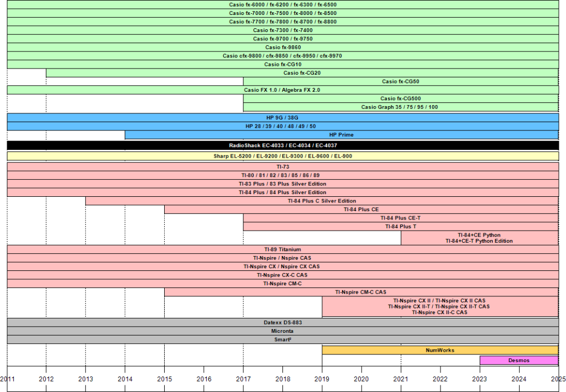Select the 2014 axis label
Screen dimensions: 566x392
click(125, 379)
